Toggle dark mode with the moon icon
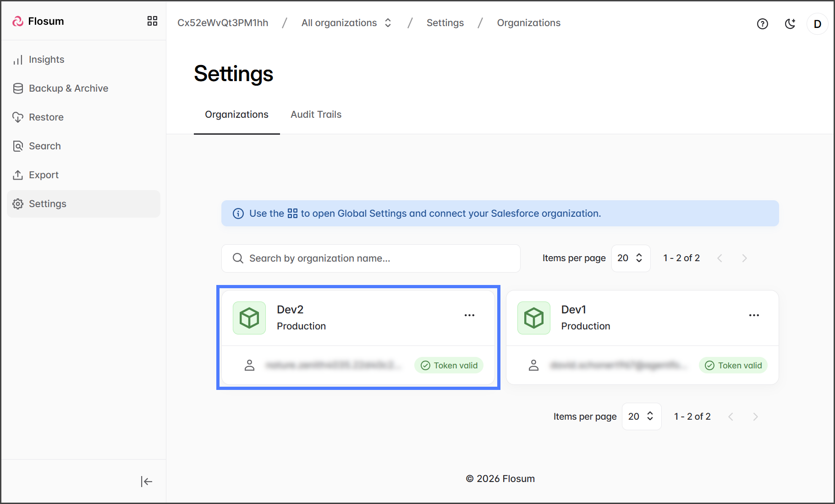Viewport: 835px width, 504px height. pos(790,24)
